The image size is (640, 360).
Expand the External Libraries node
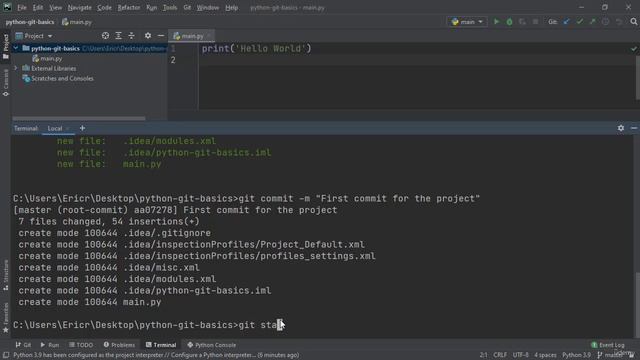pos(16,68)
